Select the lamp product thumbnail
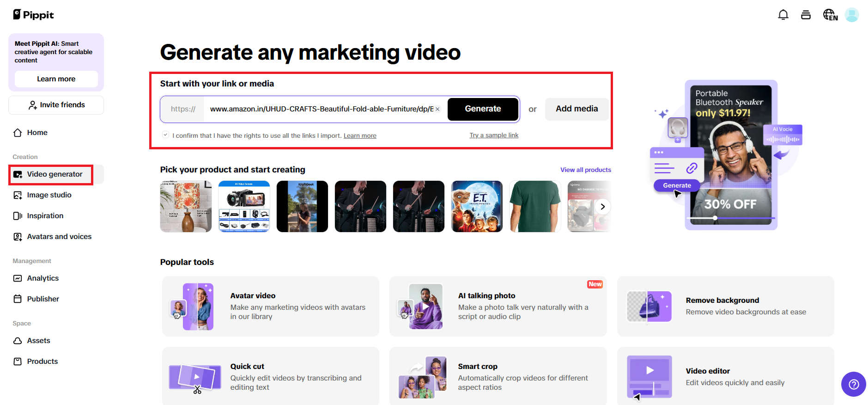 tap(186, 206)
